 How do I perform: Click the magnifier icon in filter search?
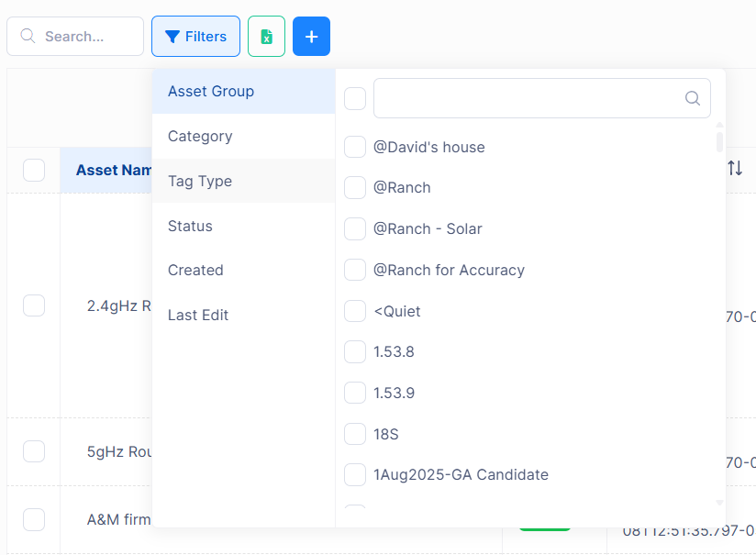pyautogui.click(x=693, y=98)
